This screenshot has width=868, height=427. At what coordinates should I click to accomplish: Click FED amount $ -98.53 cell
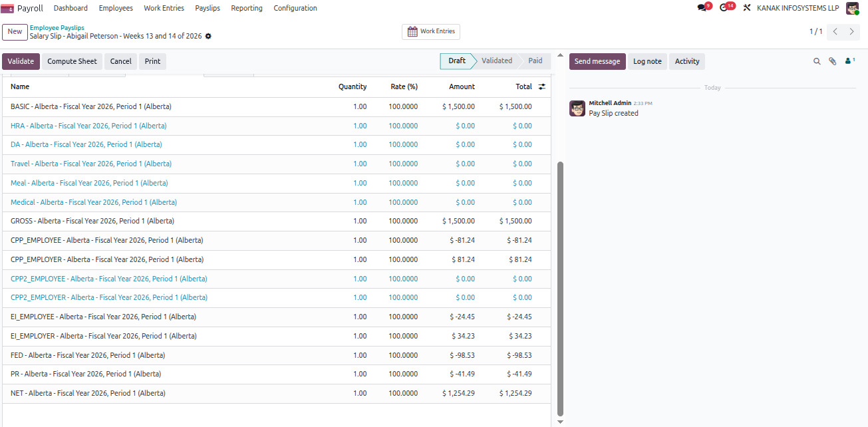[462, 355]
